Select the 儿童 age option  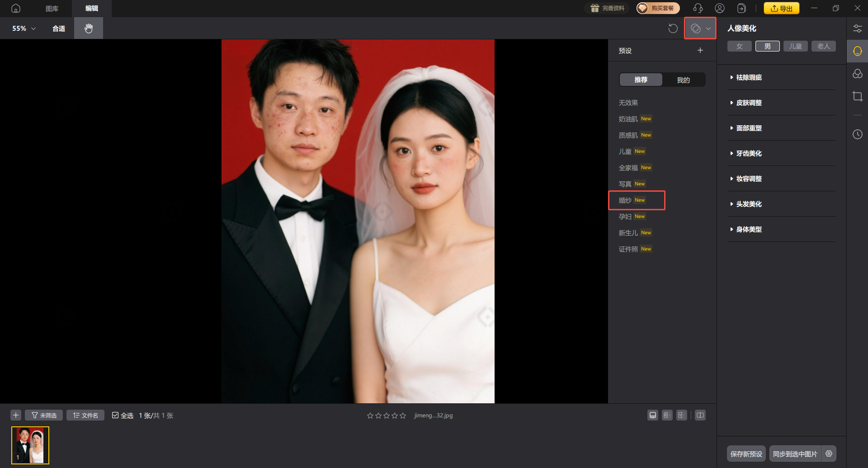click(795, 46)
